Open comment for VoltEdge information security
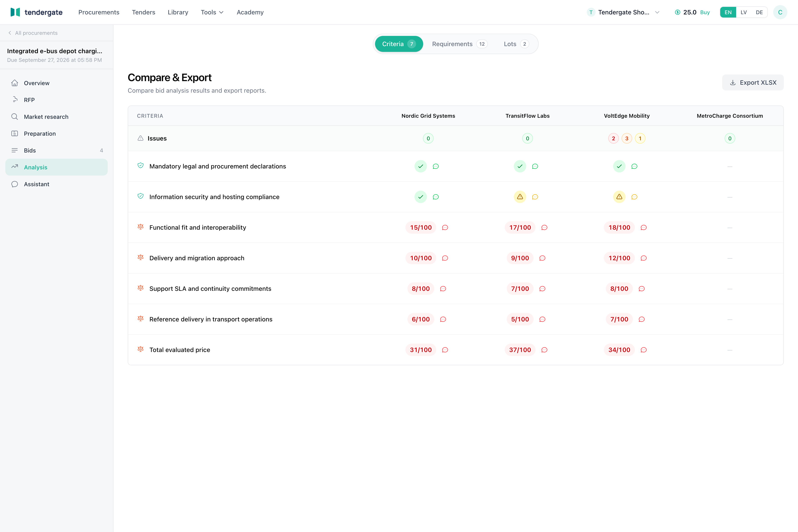Image resolution: width=798 pixels, height=532 pixels. (634, 197)
